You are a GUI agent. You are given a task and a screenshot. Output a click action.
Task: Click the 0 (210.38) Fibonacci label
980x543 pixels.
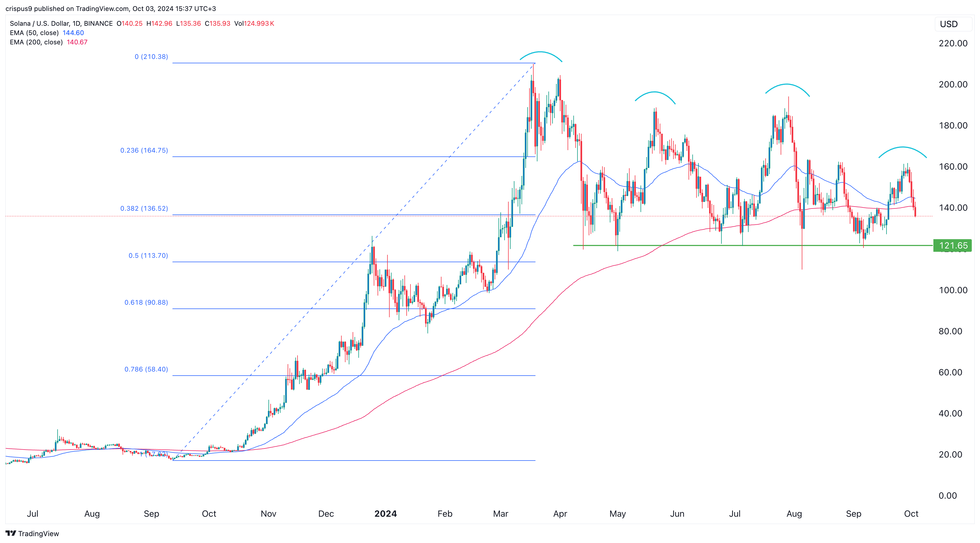coord(151,57)
